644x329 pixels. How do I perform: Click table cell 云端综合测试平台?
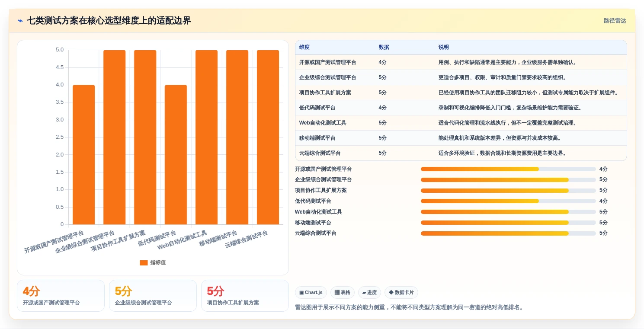320,153
